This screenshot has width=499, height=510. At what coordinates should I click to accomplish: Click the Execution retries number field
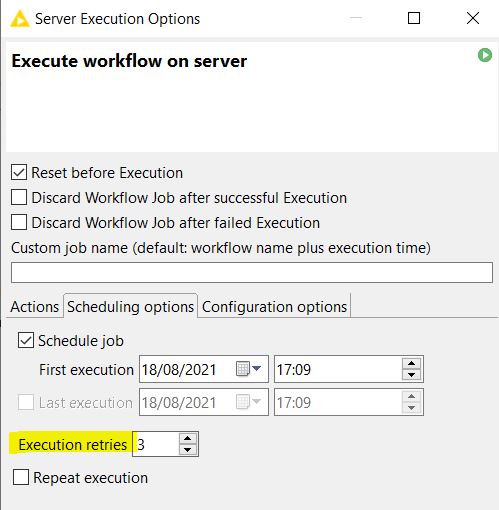(x=156, y=444)
